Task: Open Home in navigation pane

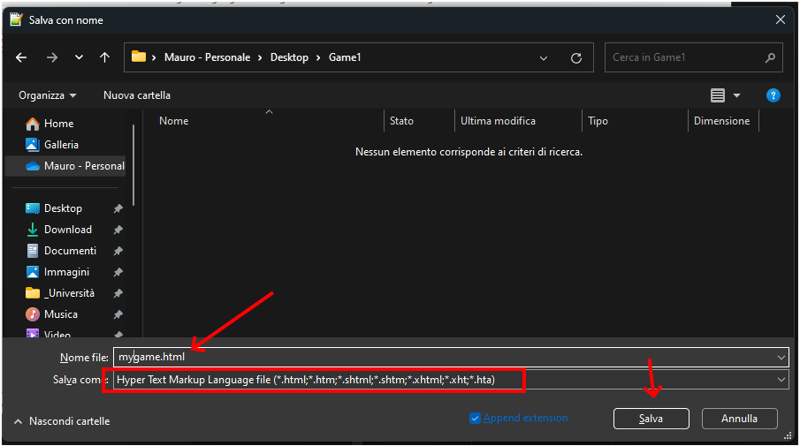Action: click(x=59, y=123)
